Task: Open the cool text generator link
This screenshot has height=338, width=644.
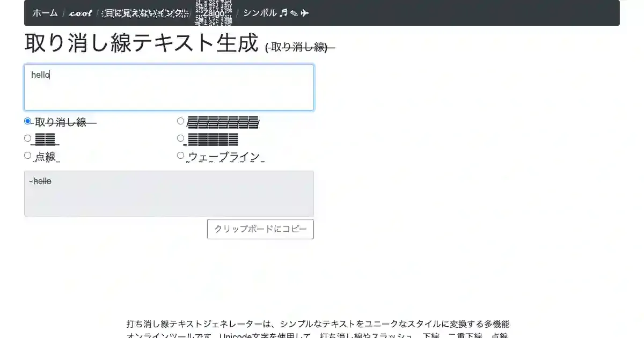Action: 80,13
